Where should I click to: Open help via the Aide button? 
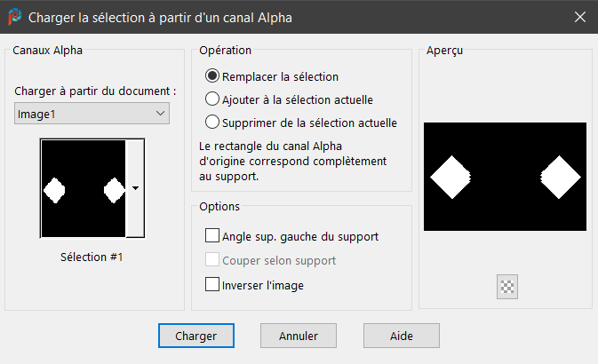pos(401,336)
